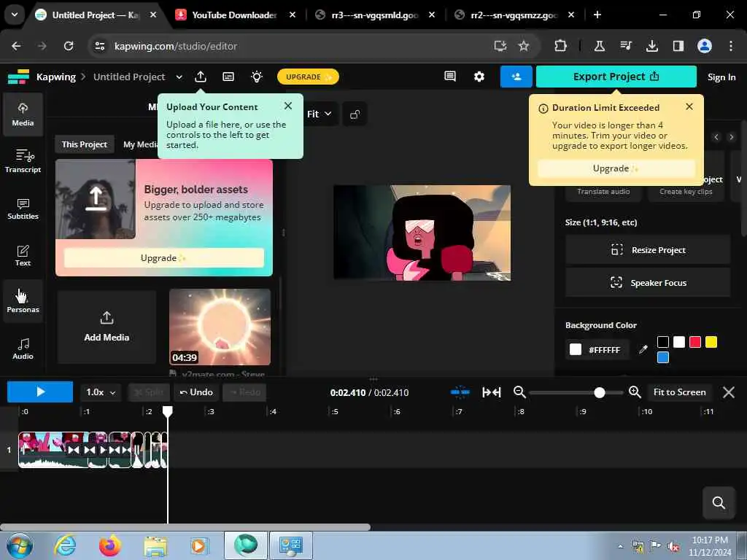
Task: Click the Fit to Screen button
Action: pyautogui.click(x=679, y=392)
